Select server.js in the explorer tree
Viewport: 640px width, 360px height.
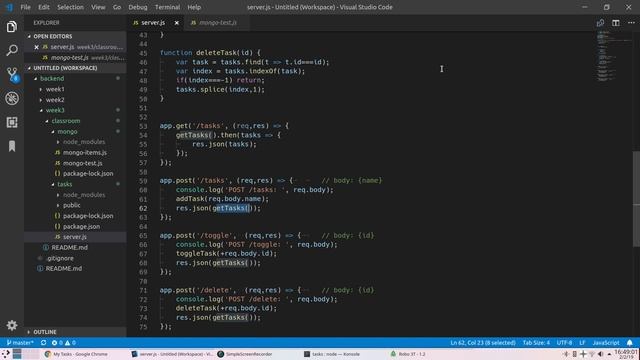[75, 237]
